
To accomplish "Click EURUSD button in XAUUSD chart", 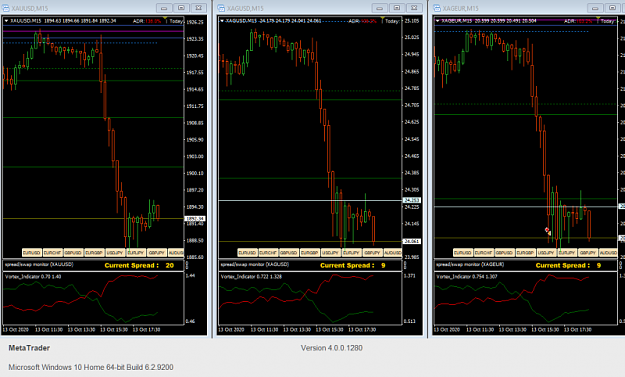I will click(32, 253).
